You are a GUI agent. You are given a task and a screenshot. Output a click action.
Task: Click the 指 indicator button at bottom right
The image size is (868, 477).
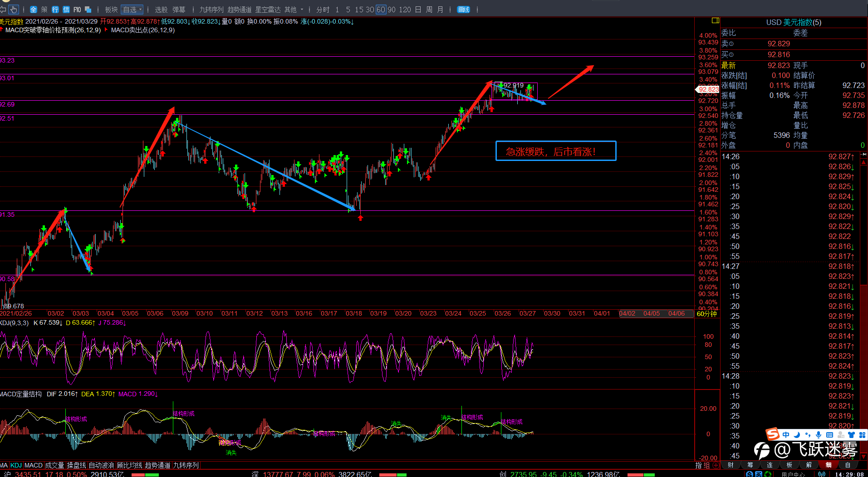pyautogui.click(x=699, y=465)
